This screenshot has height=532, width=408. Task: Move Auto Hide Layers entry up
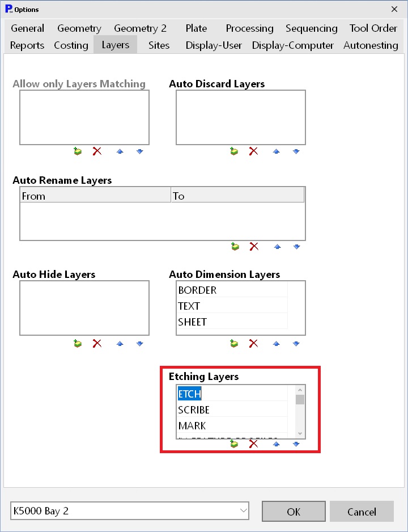pos(120,344)
